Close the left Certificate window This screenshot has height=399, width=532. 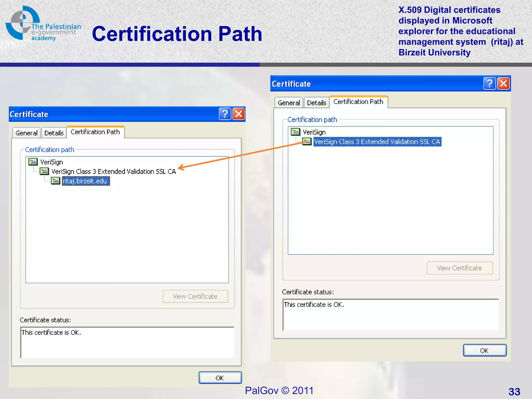pos(239,114)
